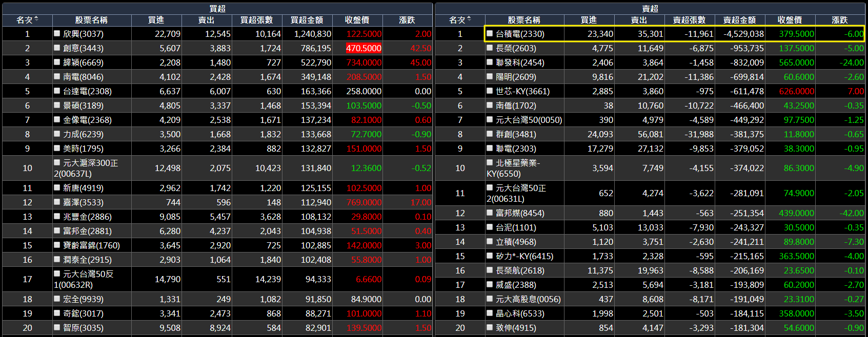
Task: Open the 富邦金(2881) stock name
Action: coord(87,231)
